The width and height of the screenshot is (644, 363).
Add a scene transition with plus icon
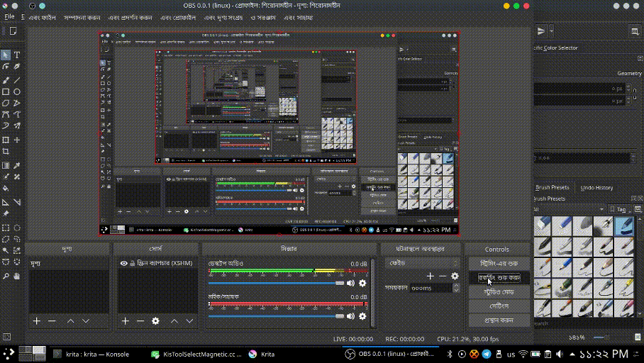click(x=430, y=277)
